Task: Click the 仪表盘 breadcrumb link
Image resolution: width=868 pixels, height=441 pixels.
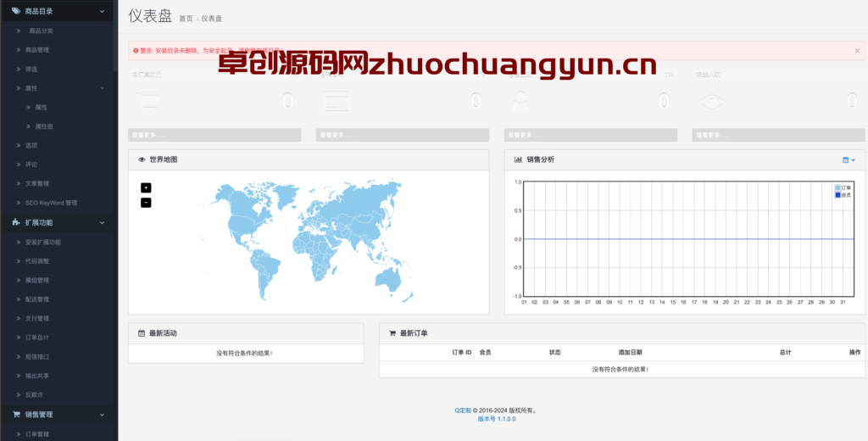Action: pos(211,19)
